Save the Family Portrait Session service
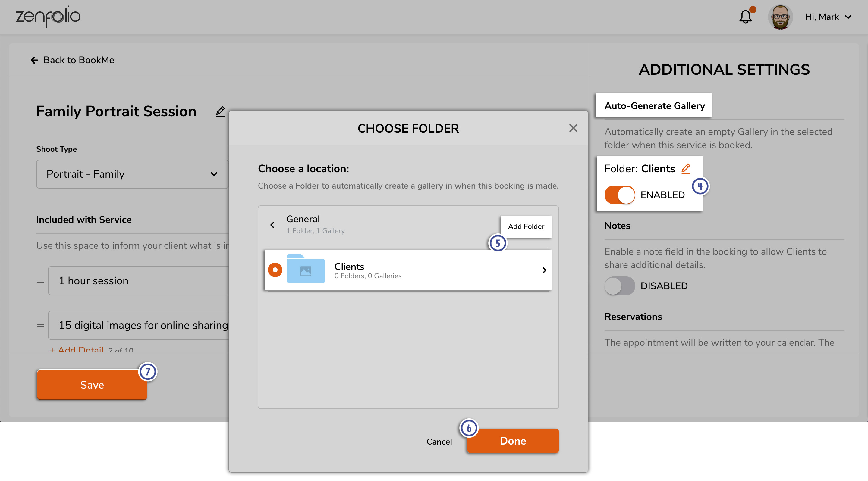This screenshot has height=481, width=868. pos(92,385)
